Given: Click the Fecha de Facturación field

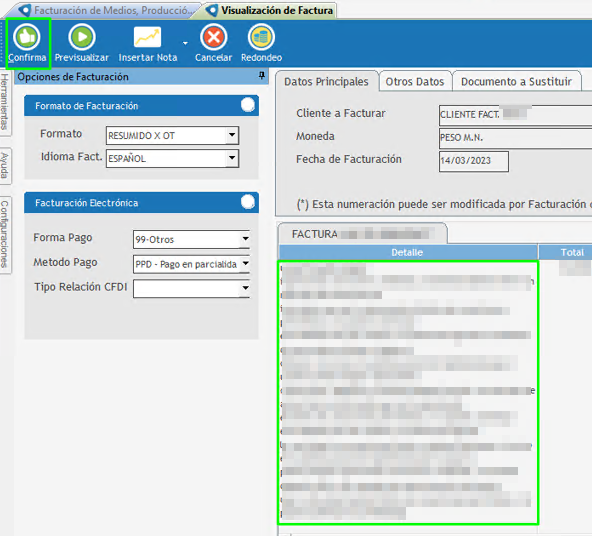Looking at the screenshot, I should pyautogui.click(x=473, y=161).
